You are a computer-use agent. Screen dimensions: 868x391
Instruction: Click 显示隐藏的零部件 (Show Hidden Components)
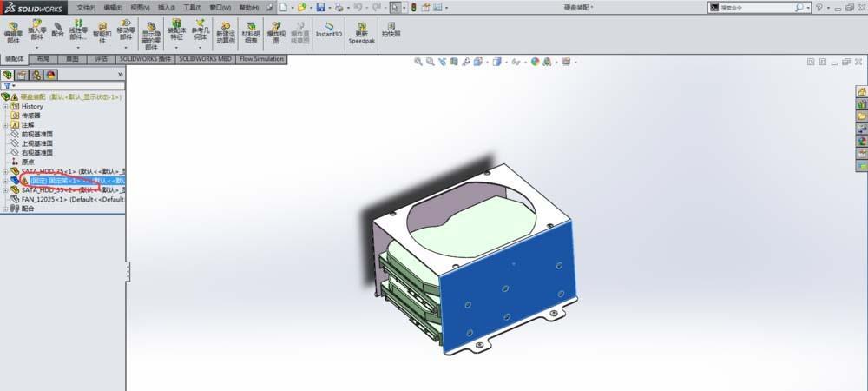point(151,36)
